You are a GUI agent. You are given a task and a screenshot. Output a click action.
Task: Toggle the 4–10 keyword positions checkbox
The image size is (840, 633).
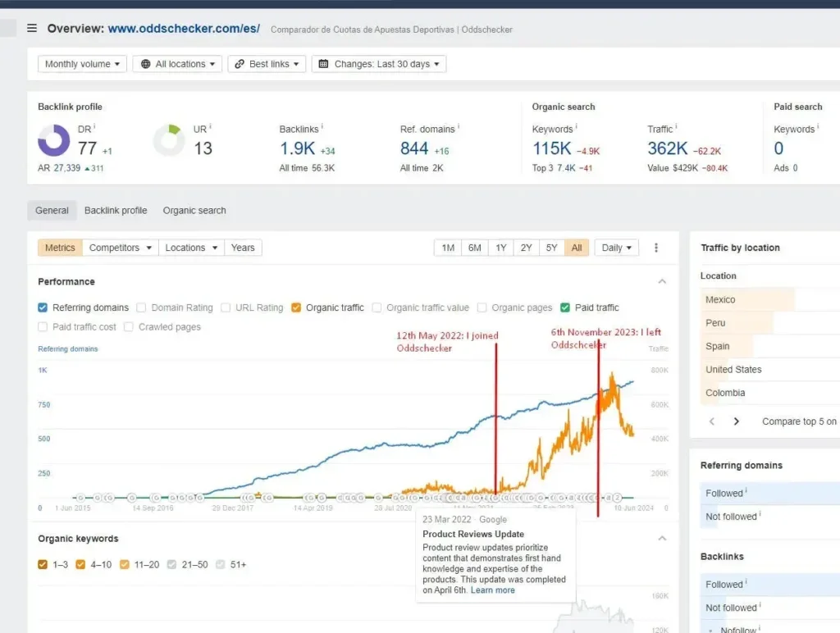[x=80, y=564]
